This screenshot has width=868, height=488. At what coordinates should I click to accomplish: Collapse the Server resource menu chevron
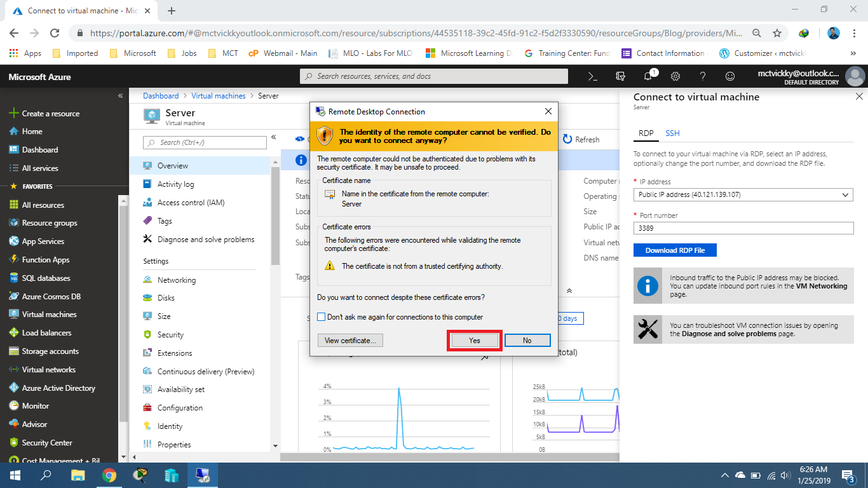click(274, 137)
